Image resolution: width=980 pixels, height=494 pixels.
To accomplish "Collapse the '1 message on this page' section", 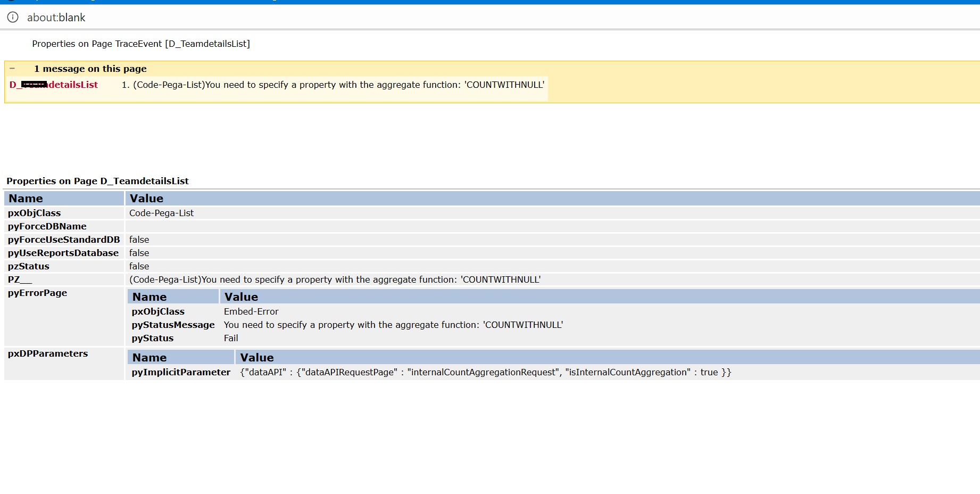I will (x=12, y=69).
